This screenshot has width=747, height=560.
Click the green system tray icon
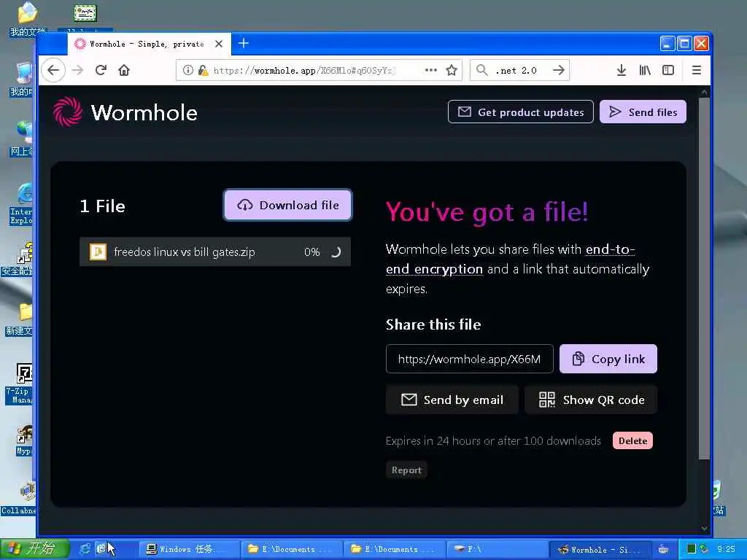pos(692,549)
